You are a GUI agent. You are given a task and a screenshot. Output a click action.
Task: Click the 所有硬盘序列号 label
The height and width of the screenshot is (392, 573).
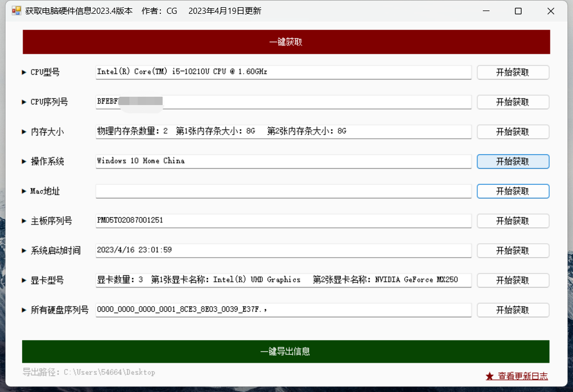(x=60, y=310)
